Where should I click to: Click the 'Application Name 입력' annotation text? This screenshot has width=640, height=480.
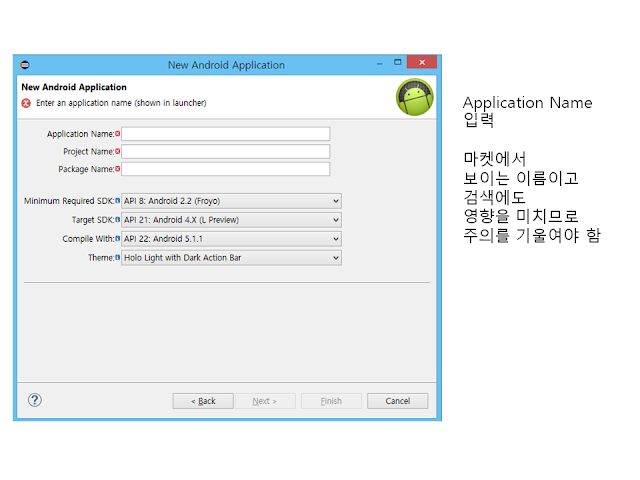pyautogui.click(x=527, y=111)
